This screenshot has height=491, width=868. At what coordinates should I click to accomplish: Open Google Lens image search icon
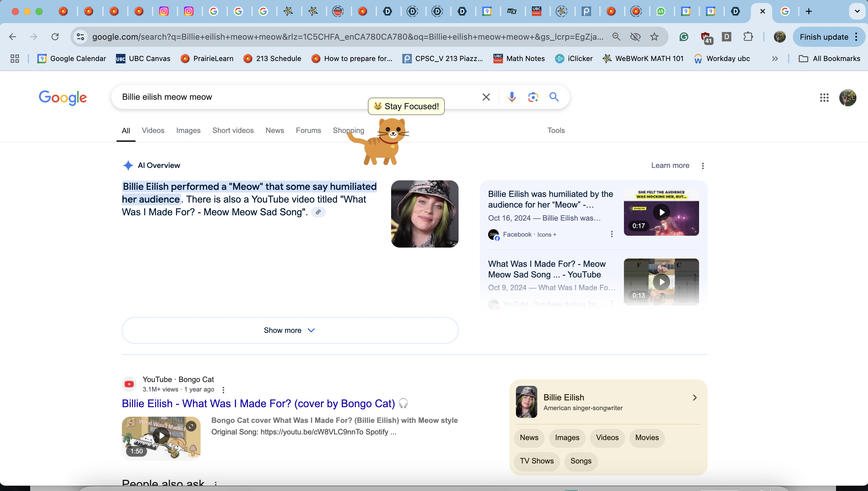point(533,97)
